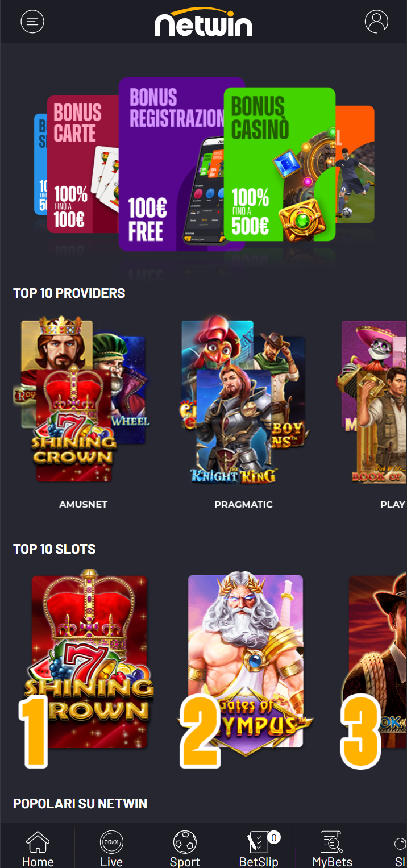Open the BetSlip icon with badge
The width and height of the screenshot is (407, 868).
click(x=260, y=842)
